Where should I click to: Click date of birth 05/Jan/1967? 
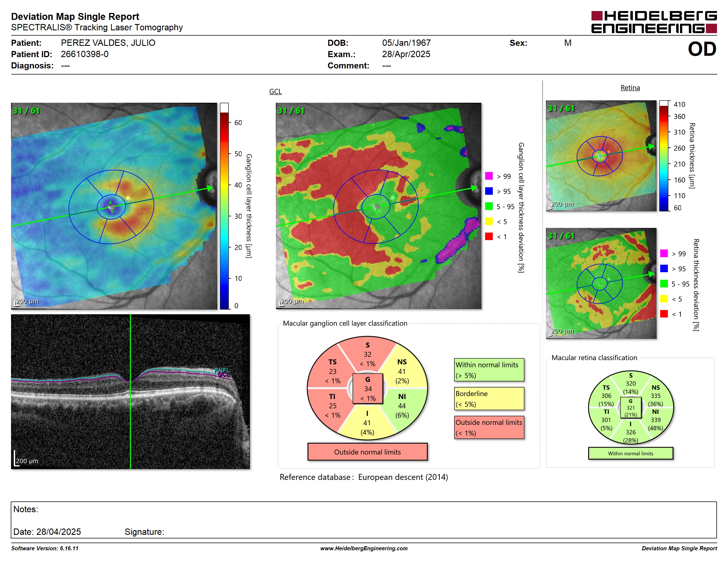[x=406, y=43]
